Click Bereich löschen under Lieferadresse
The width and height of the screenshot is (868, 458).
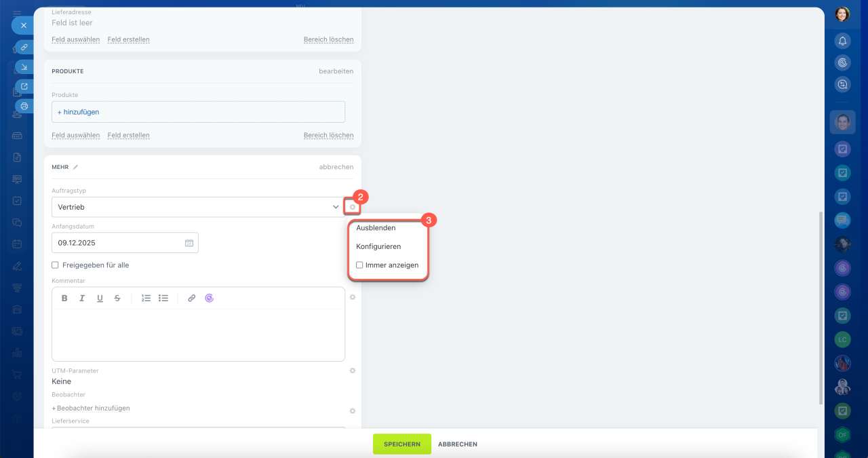(x=328, y=39)
